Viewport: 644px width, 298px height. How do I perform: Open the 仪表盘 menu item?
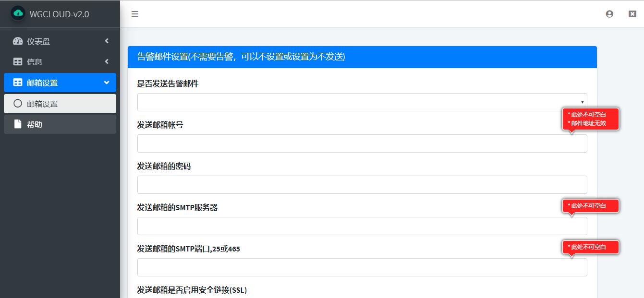(60, 41)
